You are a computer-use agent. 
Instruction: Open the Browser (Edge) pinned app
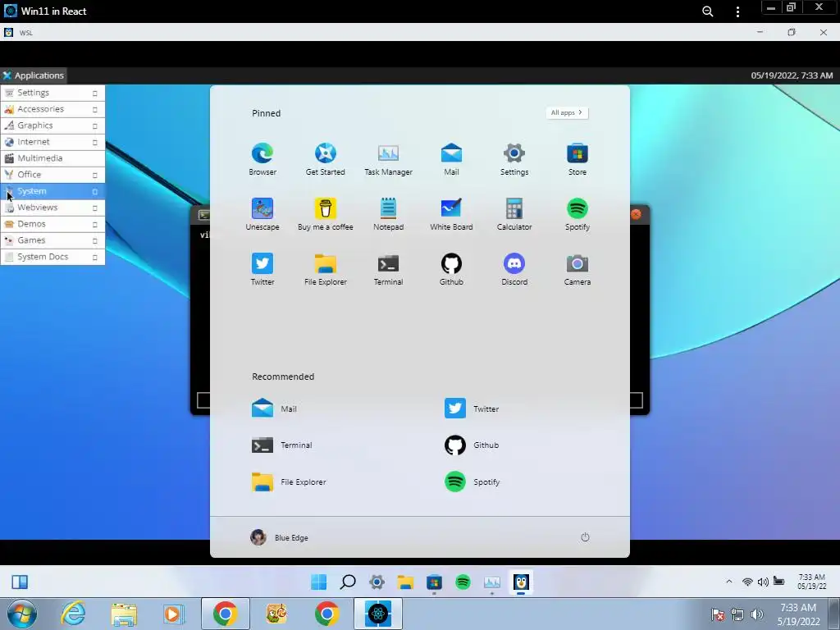coord(262,159)
